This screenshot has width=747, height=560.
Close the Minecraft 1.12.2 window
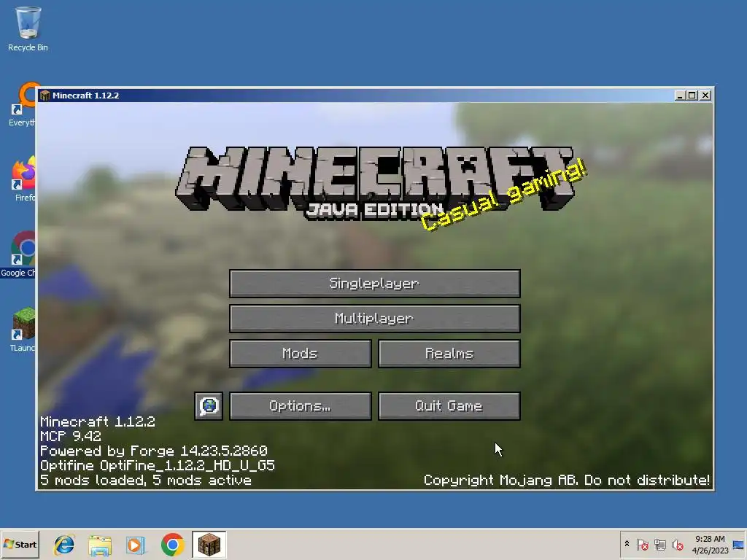tap(705, 96)
